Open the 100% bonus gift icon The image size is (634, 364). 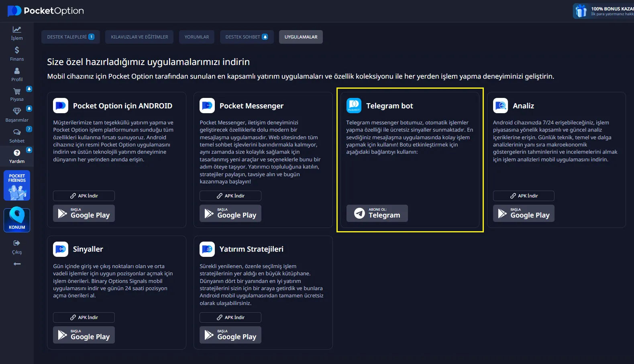[x=581, y=11]
